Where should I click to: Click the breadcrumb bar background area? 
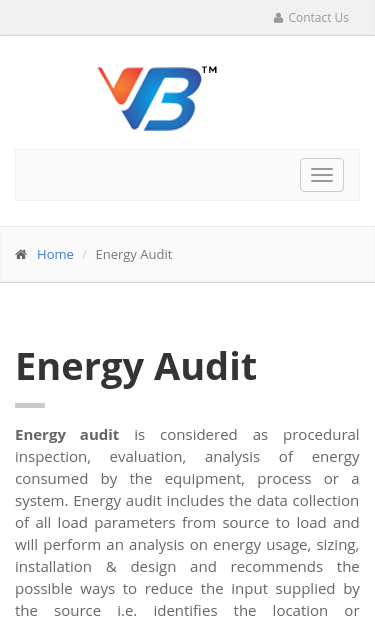coord(272,255)
